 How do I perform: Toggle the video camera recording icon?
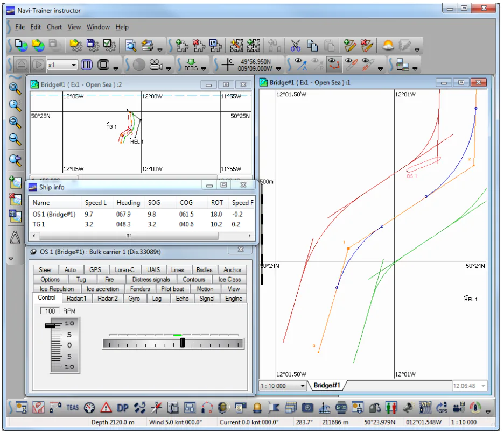point(156,65)
